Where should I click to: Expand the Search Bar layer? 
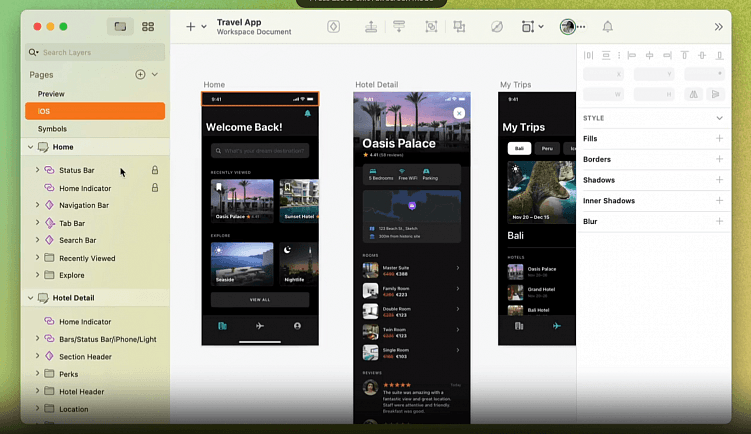point(37,240)
